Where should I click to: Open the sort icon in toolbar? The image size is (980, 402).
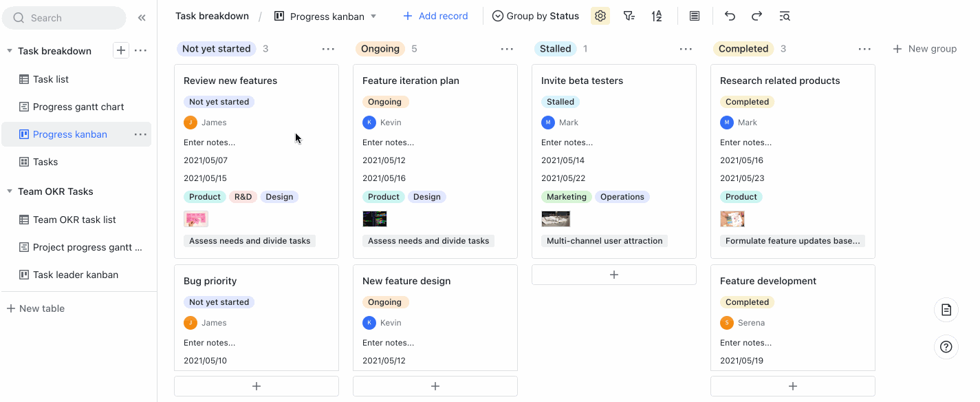657,16
